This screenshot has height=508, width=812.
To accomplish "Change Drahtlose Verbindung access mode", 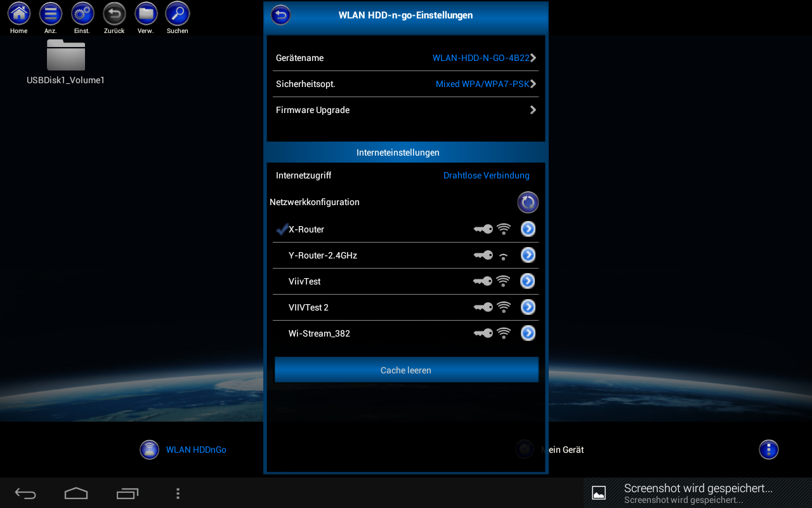I will tap(486, 176).
